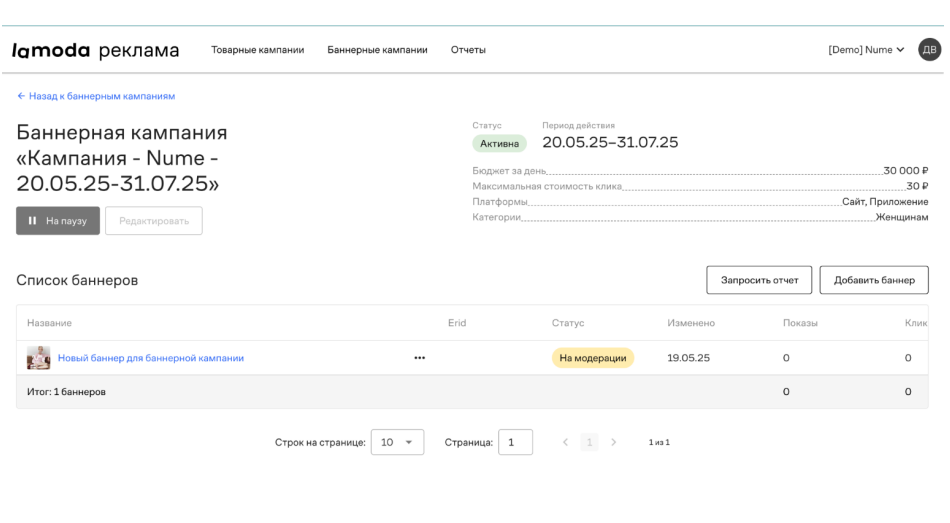Click Максимальная стоимость клика label
This screenshot has width=950, height=523.
[547, 186]
